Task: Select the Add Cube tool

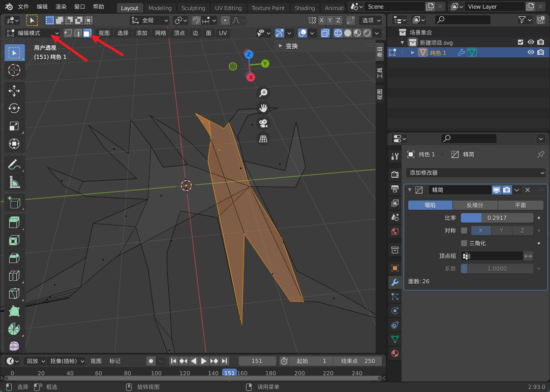Action: coord(14,203)
